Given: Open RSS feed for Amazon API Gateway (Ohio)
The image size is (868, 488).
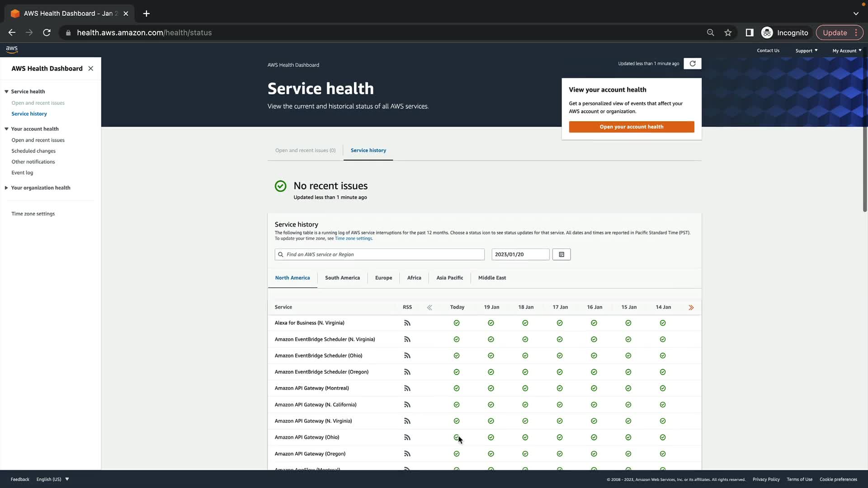Looking at the screenshot, I should [407, 437].
